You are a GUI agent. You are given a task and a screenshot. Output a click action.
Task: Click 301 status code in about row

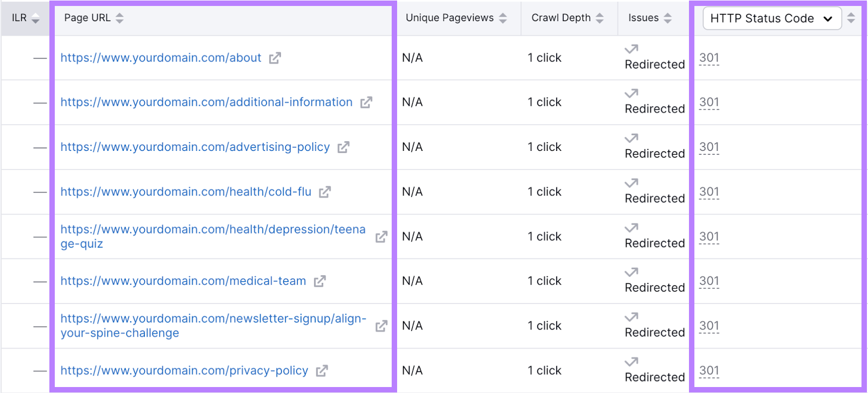[709, 58]
